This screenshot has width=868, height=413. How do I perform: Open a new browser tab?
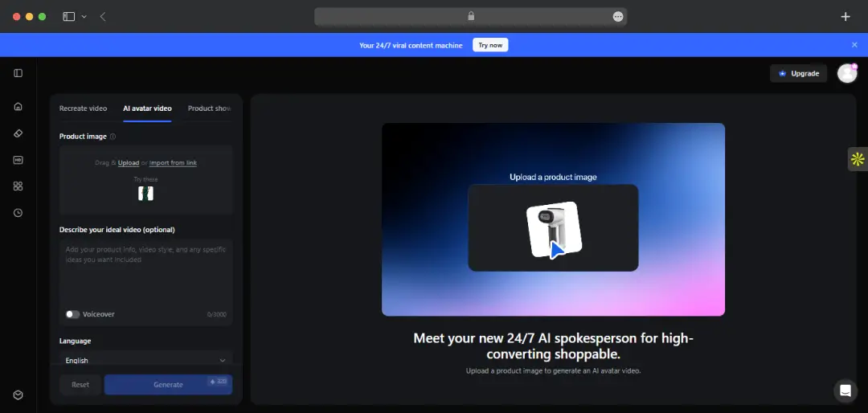point(845,17)
